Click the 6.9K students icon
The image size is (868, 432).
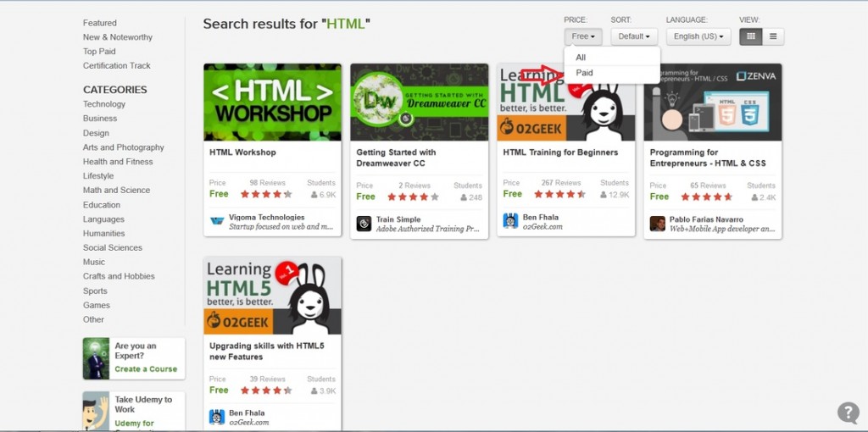[314, 195]
